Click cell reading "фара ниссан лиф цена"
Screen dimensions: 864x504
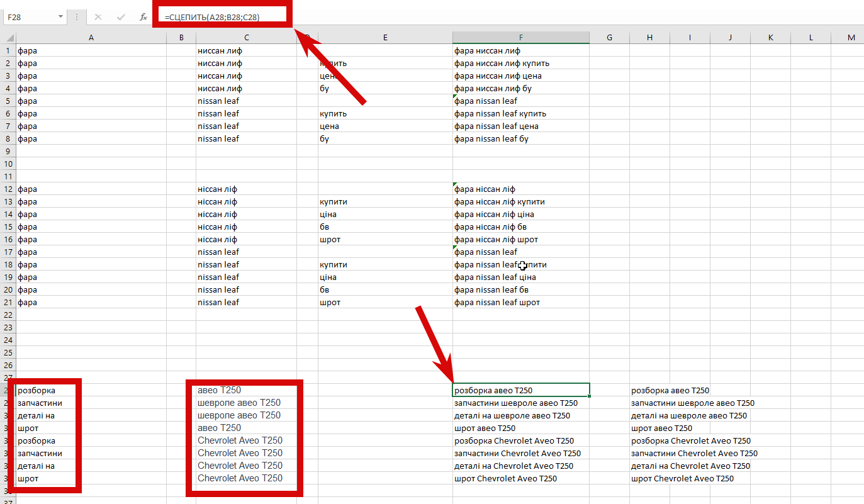click(x=521, y=76)
